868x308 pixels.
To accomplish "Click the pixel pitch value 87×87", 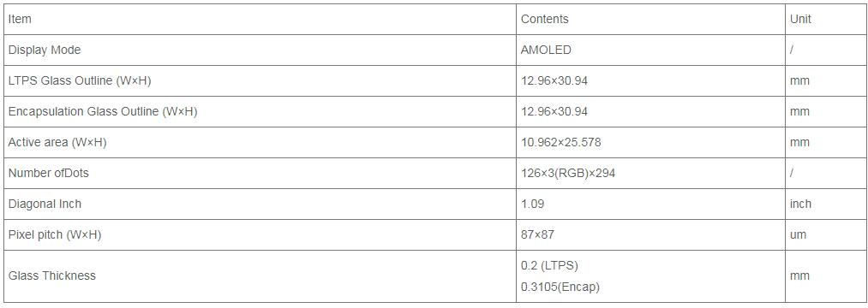I will click(537, 235).
